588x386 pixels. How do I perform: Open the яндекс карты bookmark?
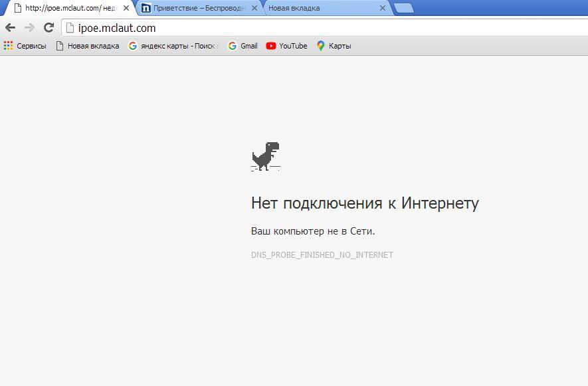(173, 46)
